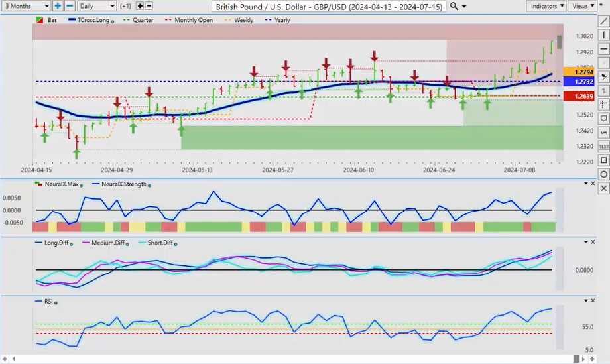Open RSI panel options arrow
Screen dimensions: 610x364
click(x=586, y=300)
